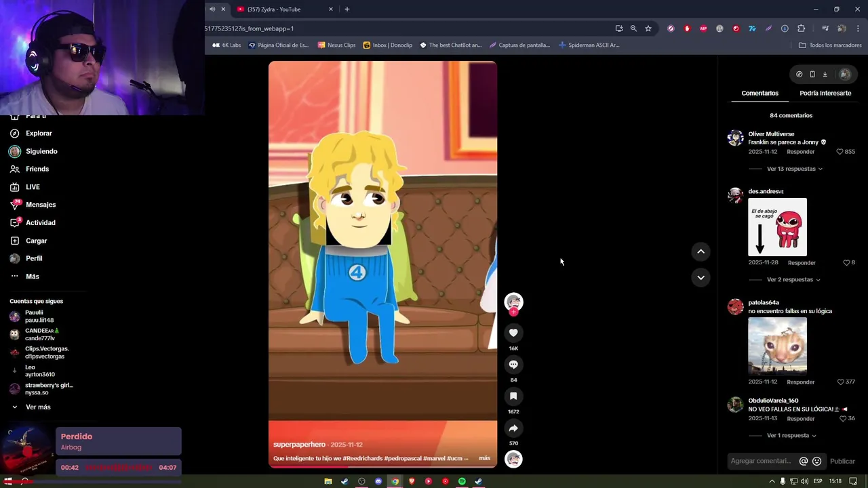Open the Chrome three-dot menu
868x488 pixels.
[x=858, y=28]
